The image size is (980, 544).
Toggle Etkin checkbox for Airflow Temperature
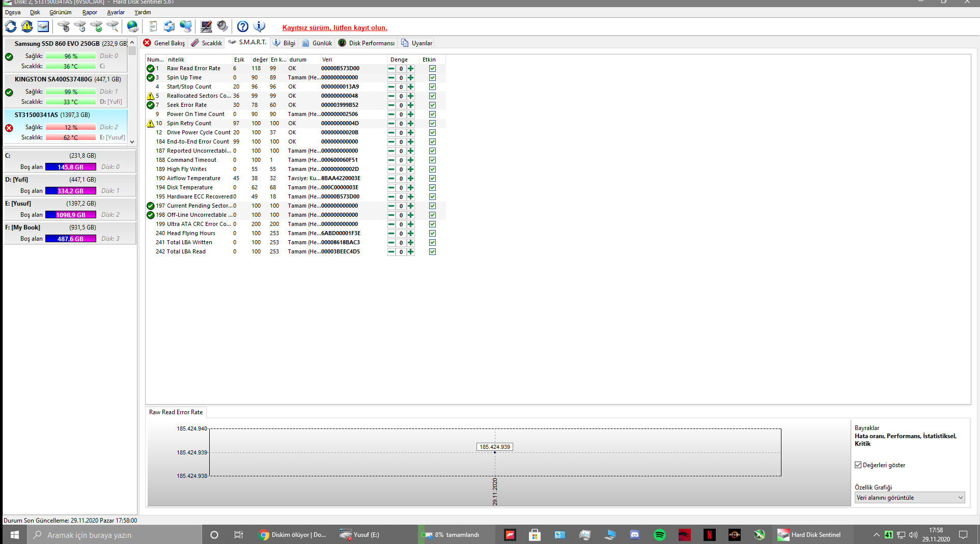pos(432,179)
